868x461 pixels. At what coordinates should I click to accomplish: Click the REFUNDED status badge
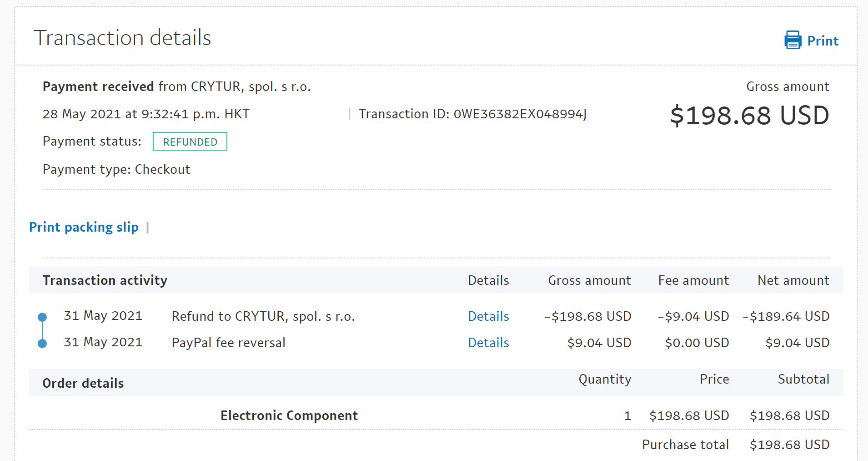point(190,142)
